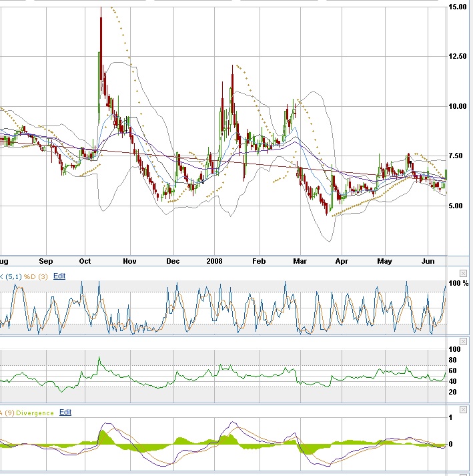Close the MACD Divergence panel

coord(464,410)
